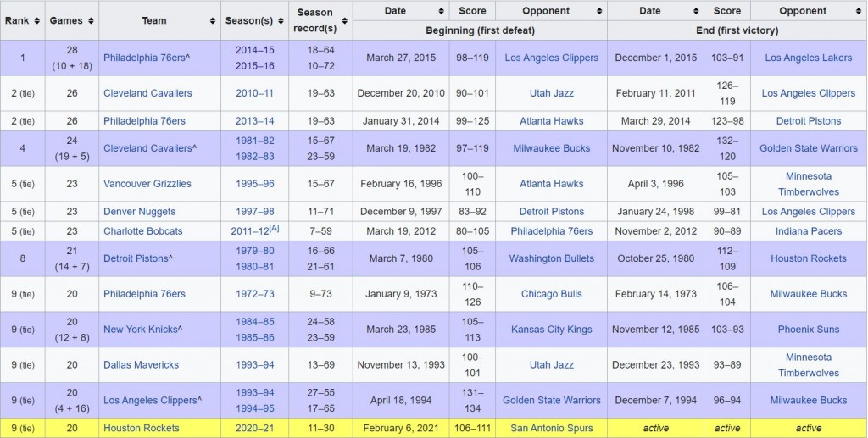868x438 pixels.
Task: Sort by Beginning Date column arrows
Action: (x=441, y=11)
